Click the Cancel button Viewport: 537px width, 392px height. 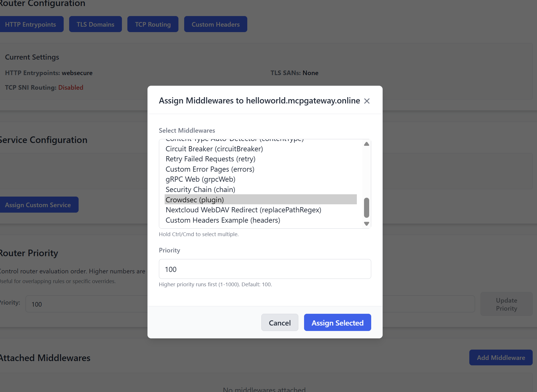(x=279, y=323)
